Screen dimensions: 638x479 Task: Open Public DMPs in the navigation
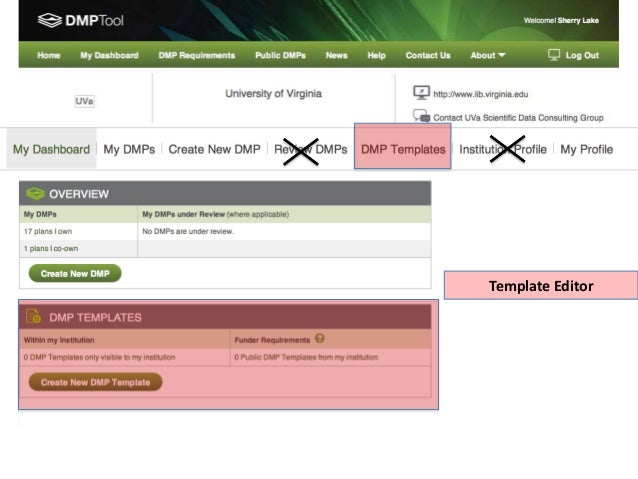280,55
